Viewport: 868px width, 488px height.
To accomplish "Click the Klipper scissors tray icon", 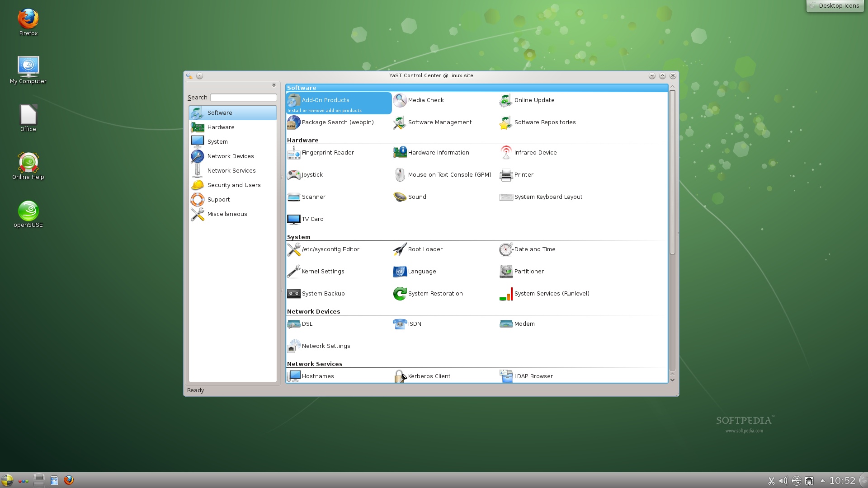I will tap(771, 481).
